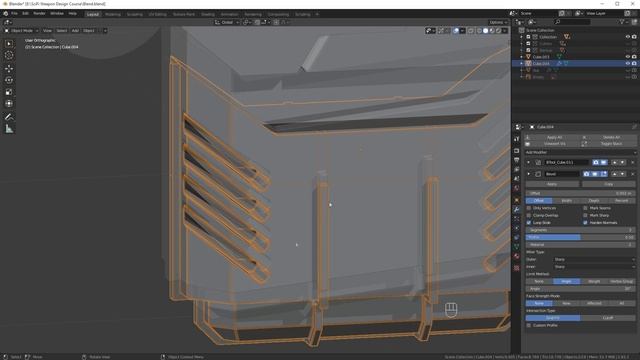Select the Select Box tool
This screenshot has width=640, height=360.
tap(9, 44)
